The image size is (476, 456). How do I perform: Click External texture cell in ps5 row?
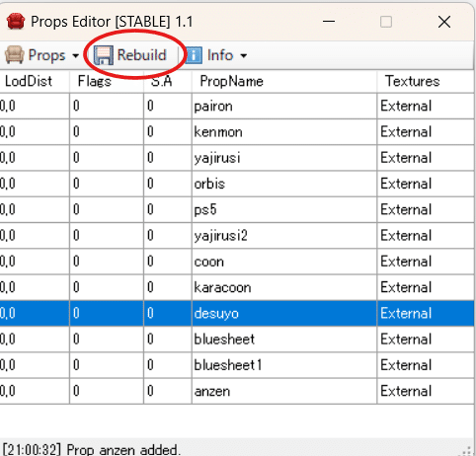tap(426, 209)
